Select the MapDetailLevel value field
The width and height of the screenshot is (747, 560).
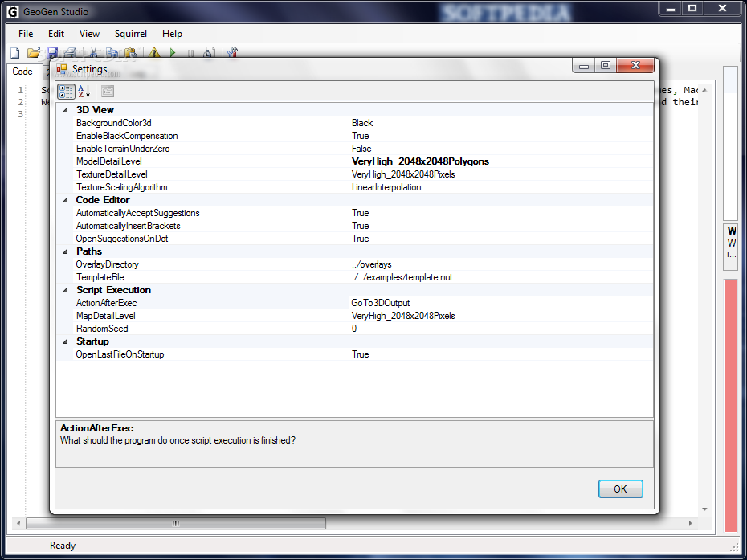coord(500,316)
